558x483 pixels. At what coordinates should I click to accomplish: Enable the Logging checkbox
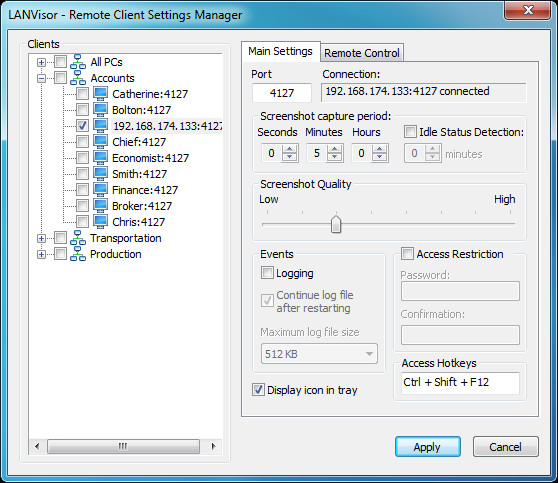pos(267,273)
